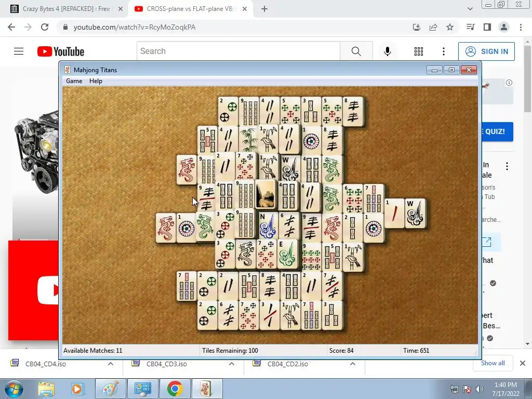Go to YouTube home via the logo

coord(61,51)
